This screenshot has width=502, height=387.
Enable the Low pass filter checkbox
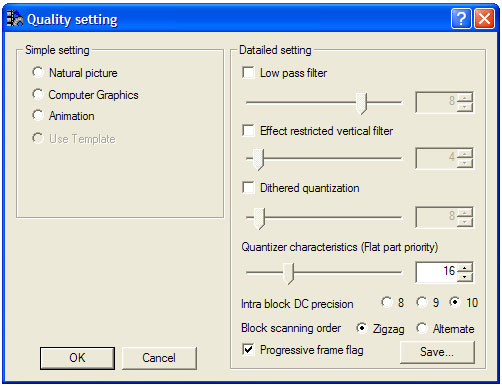click(248, 73)
